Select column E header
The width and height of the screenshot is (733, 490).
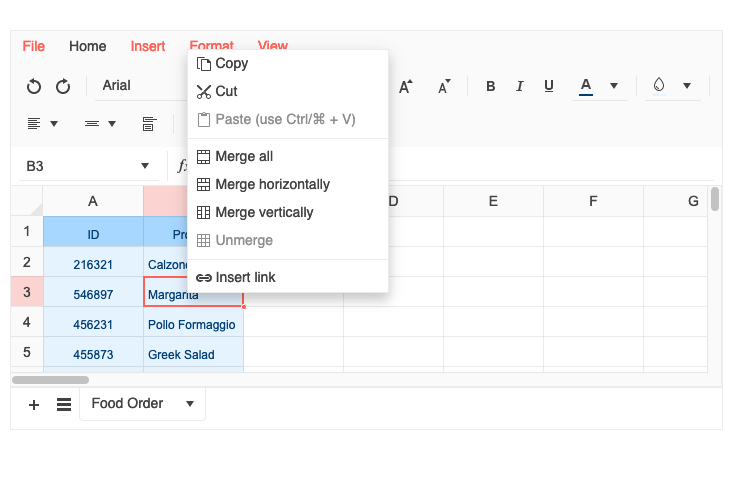493,201
